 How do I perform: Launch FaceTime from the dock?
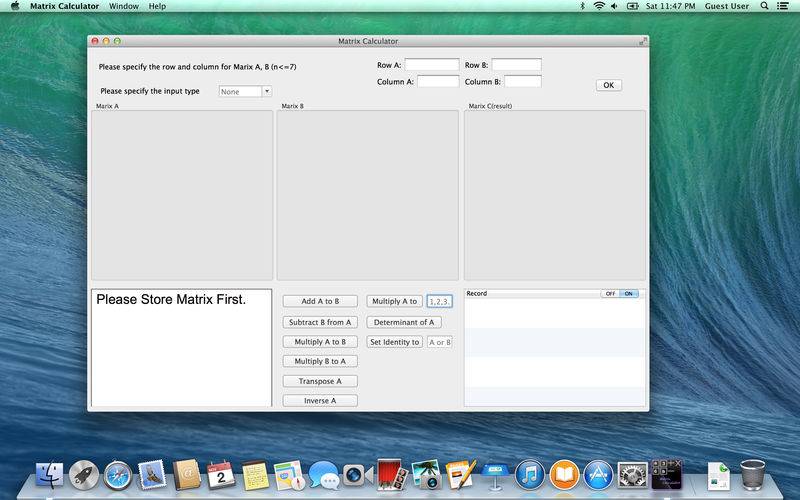(x=358, y=474)
